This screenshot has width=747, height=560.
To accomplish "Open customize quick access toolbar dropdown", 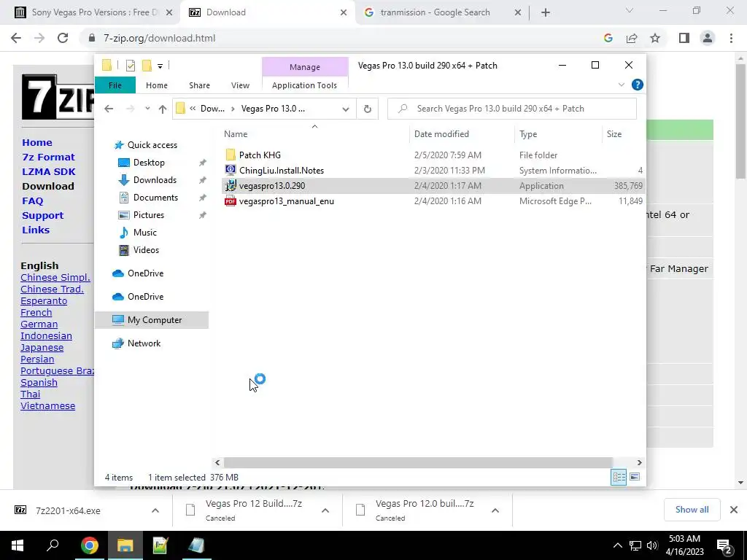I will tap(160, 66).
